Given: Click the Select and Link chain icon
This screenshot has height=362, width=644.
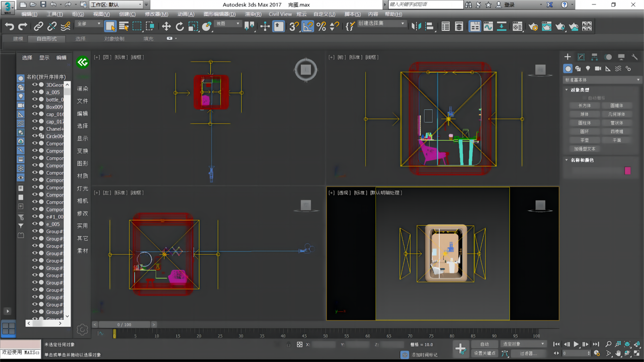Looking at the screenshot, I should point(39,26).
